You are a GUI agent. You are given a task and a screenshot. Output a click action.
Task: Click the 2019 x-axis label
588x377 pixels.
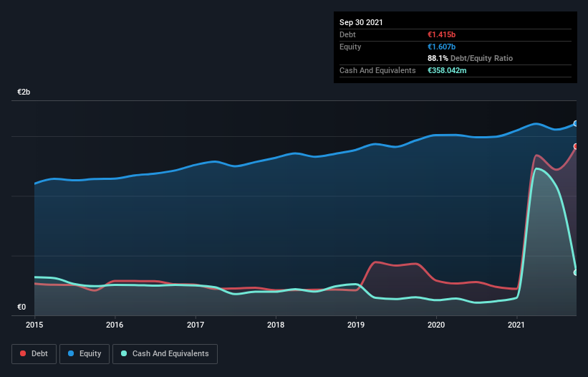point(356,325)
